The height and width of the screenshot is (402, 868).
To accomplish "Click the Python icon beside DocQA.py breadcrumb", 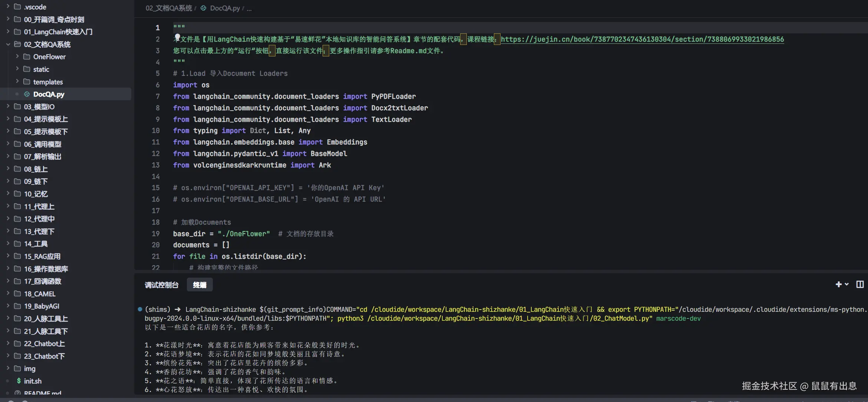I will pyautogui.click(x=203, y=8).
